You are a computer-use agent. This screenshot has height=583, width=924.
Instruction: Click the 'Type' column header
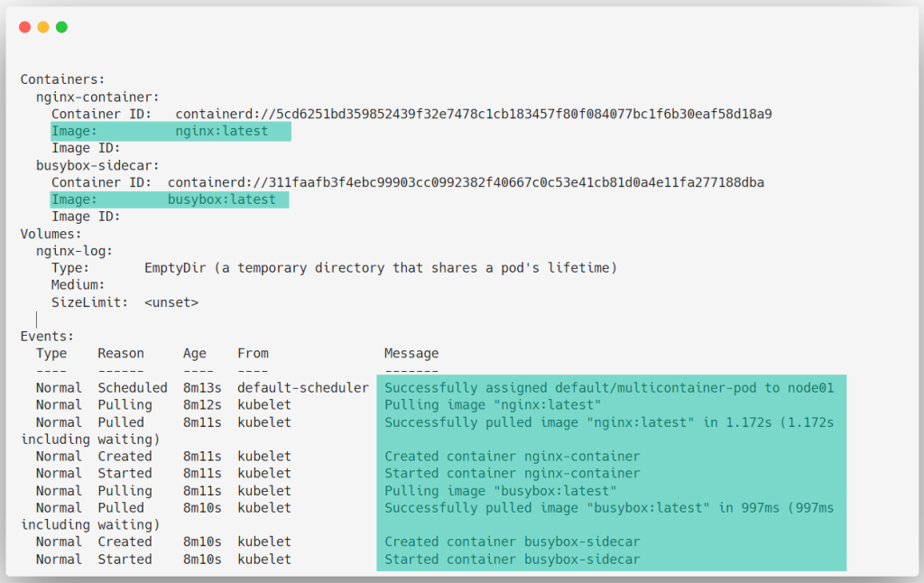click(x=51, y=353)
